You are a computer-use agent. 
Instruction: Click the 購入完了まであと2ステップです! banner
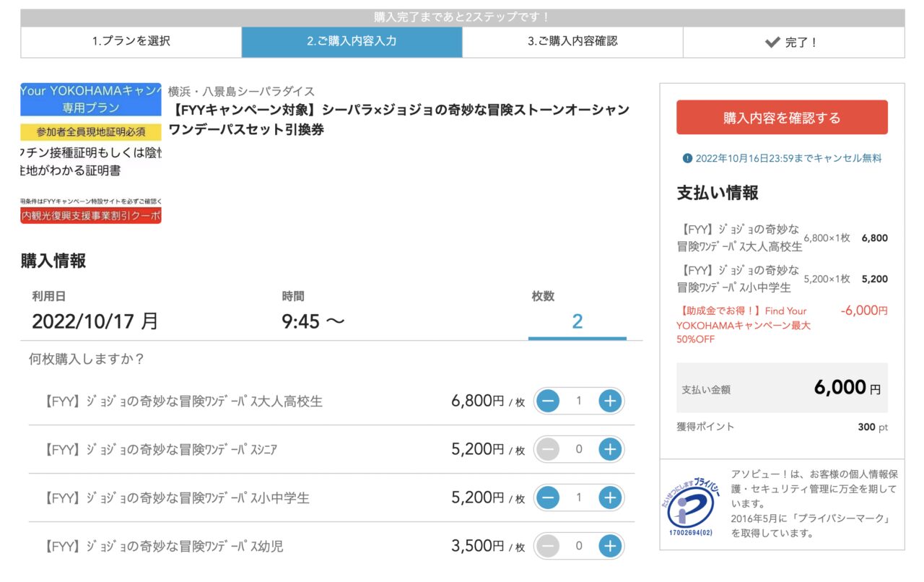point(463,17)
